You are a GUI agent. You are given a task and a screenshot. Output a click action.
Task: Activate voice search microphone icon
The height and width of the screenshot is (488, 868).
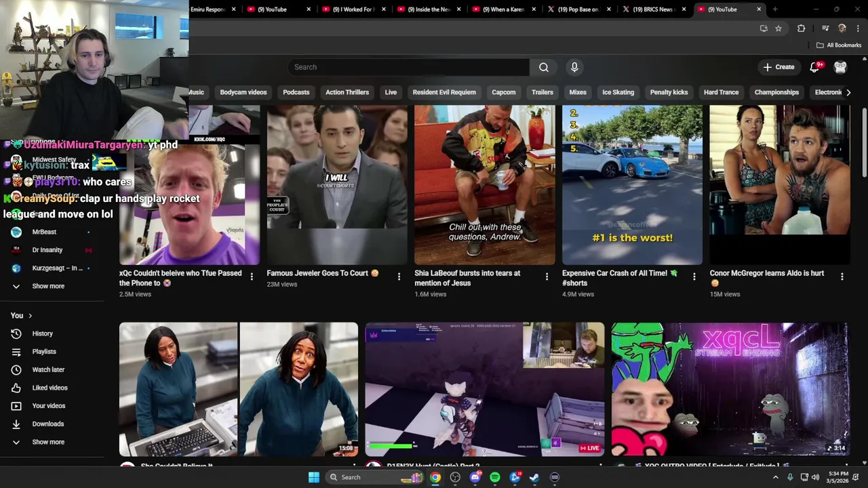pyautogui.click(x=574, y=67)
